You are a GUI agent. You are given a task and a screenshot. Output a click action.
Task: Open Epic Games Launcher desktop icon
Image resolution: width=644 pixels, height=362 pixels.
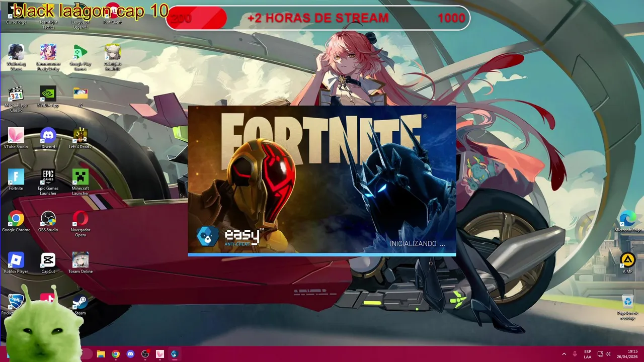point(48,182)
